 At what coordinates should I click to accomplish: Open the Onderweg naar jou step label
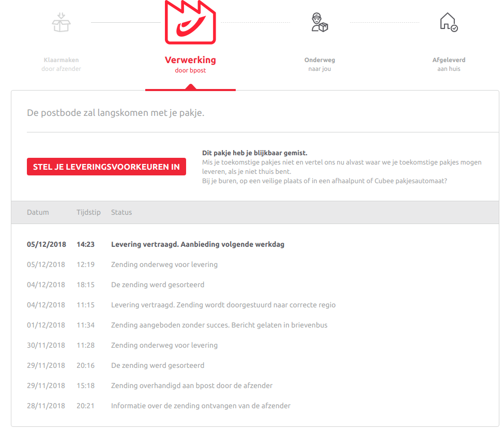tap(319, 64)
